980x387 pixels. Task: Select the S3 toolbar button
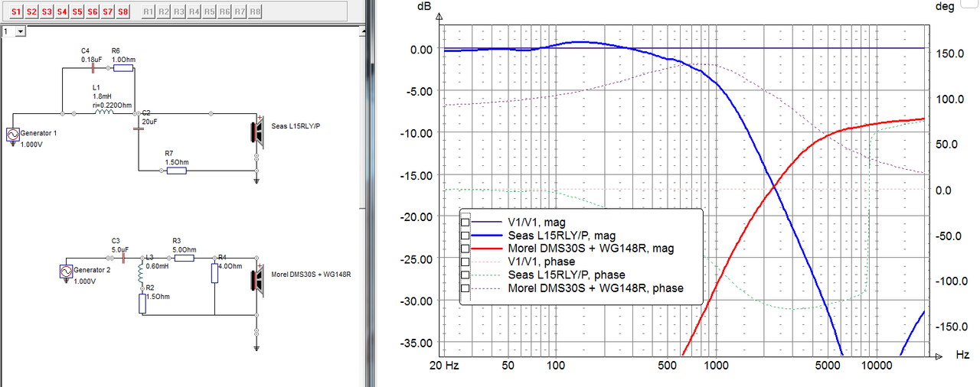point(47,12)
